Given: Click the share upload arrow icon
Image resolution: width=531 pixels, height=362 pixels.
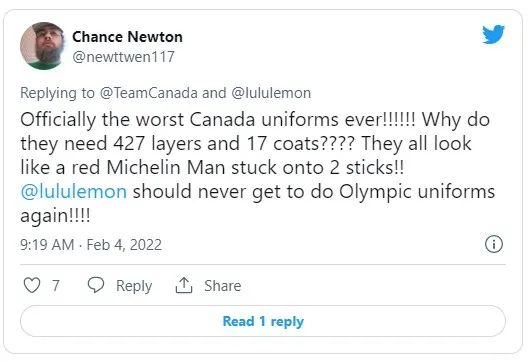Looking at the screenshot, I should [184, 285].
